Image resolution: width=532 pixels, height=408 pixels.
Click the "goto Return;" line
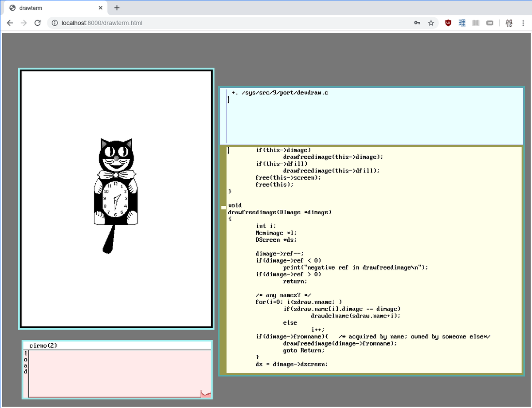point(304,350)
